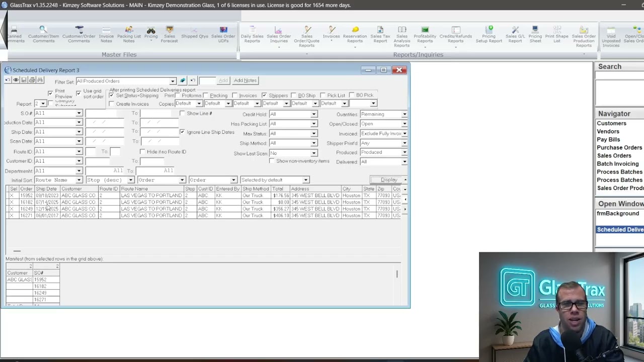The width and height of the screenshot is (644, 362).
Task: Open Daily Sales Reports
Action: pyautogui.click(x=252, y=34)
